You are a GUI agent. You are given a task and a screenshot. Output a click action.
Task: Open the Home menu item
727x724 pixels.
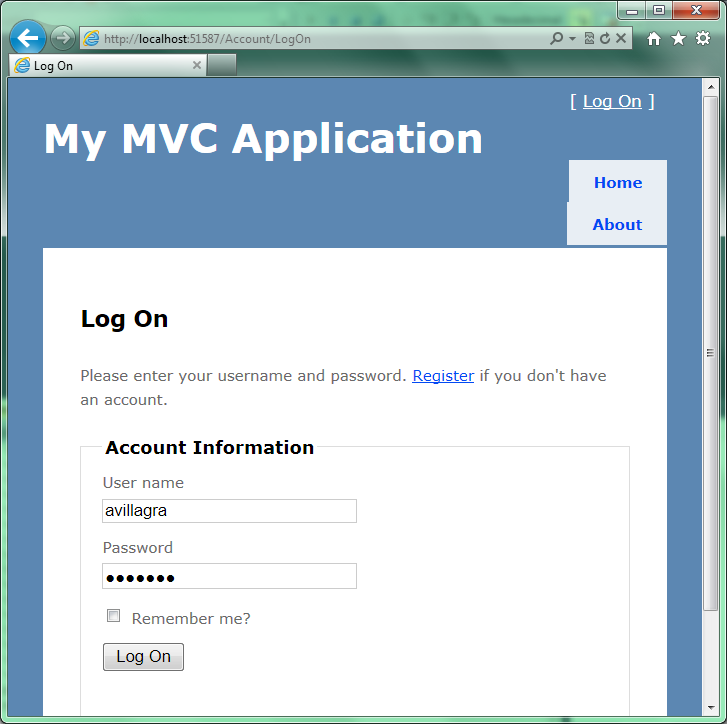618,183
